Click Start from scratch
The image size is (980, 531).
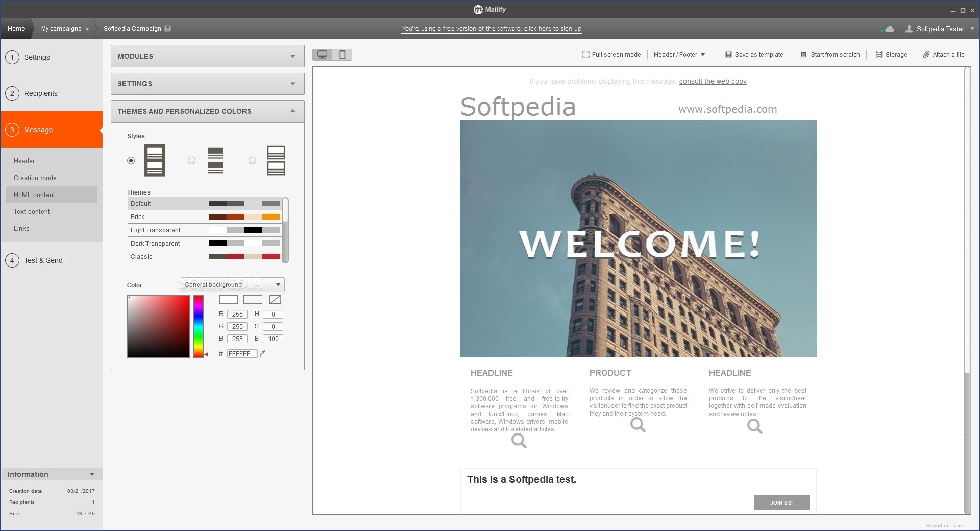coord(830,55)
